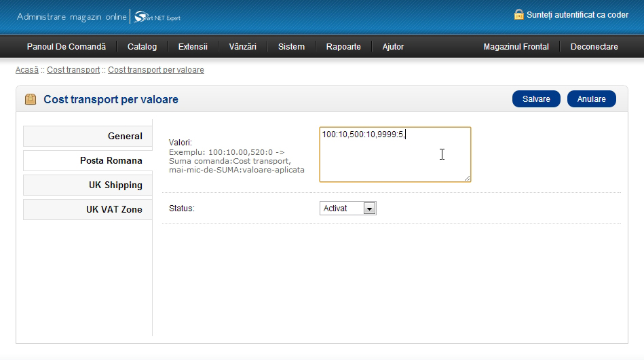644x360 pixels.
Task: Open the Catalog menu
Action: (x=142, y=47)
